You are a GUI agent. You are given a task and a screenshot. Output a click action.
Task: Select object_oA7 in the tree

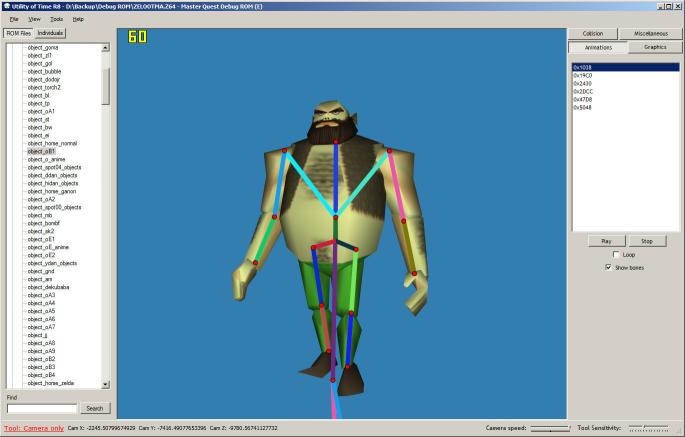click(41, 327)
